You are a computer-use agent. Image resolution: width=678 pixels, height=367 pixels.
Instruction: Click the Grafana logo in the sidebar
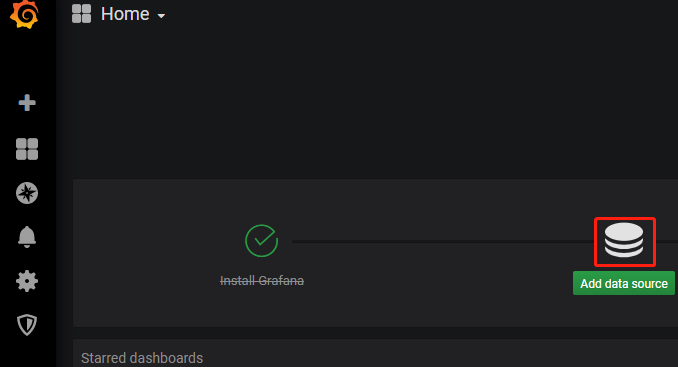click(x=24, y=14)
